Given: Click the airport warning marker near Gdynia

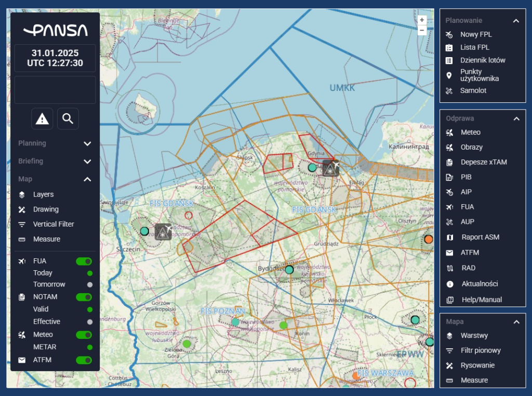Looking at the screenshot, I should click(330, 167).
